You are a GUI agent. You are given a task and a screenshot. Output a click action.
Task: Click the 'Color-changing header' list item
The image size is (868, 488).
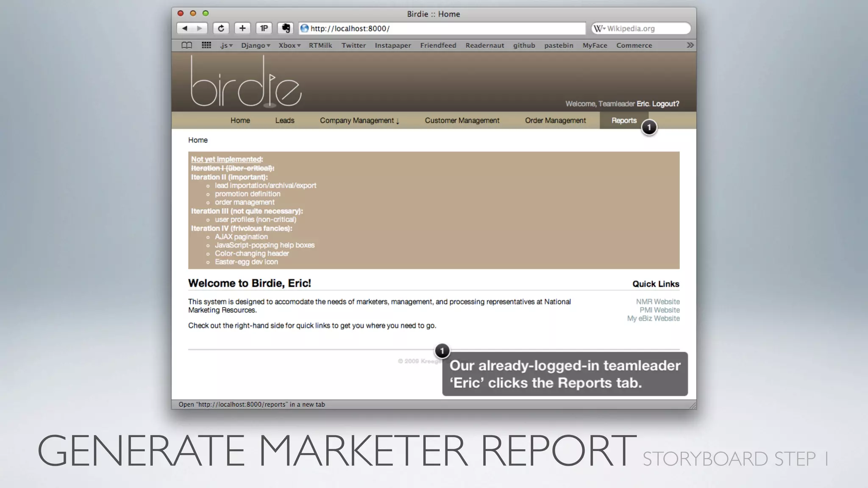pos(252,254)
